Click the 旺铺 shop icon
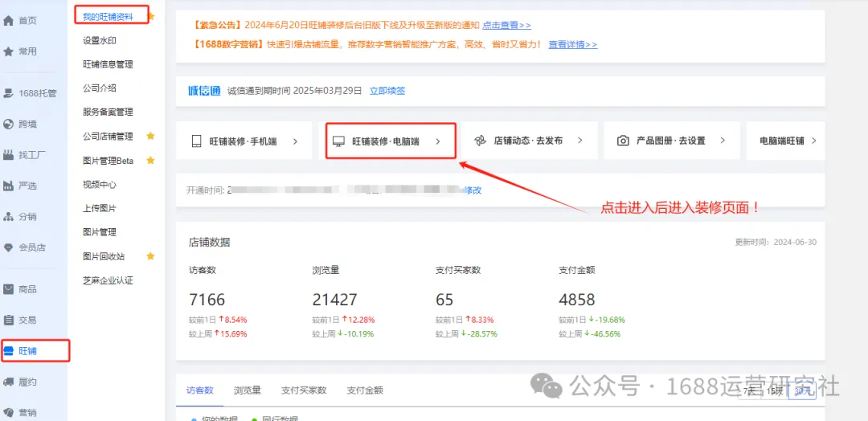 tap(8, 351)
